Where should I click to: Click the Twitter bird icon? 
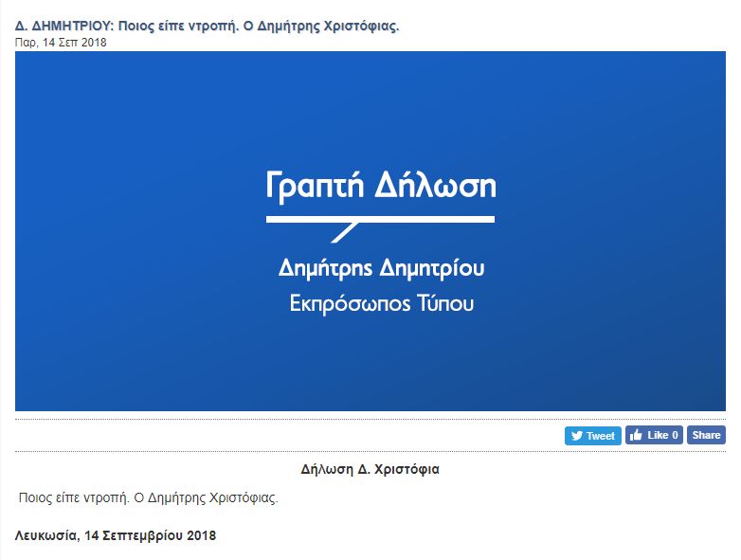click(576, 436)
